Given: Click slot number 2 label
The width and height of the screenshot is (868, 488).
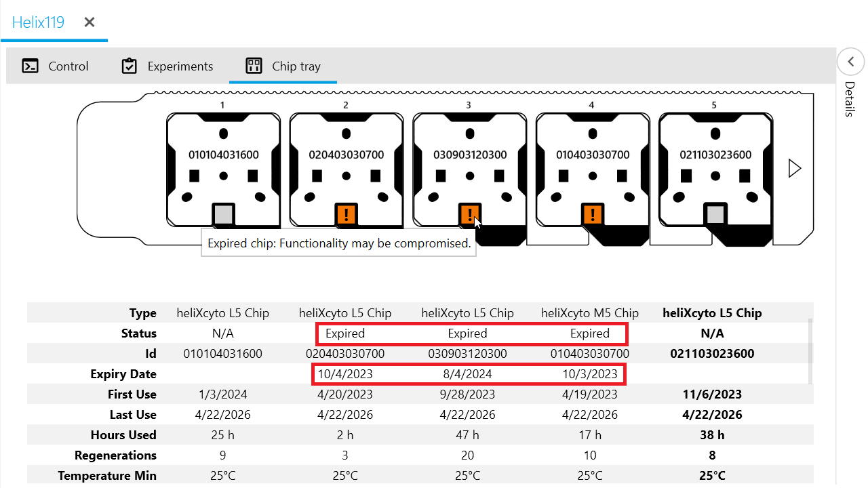Looking at the screenshot, I should [346, 105].
